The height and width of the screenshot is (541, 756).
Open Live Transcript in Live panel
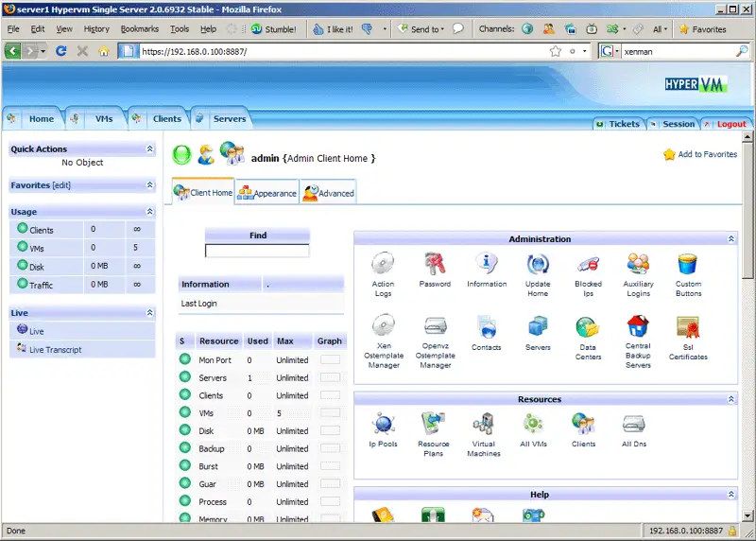pos(55,349)
